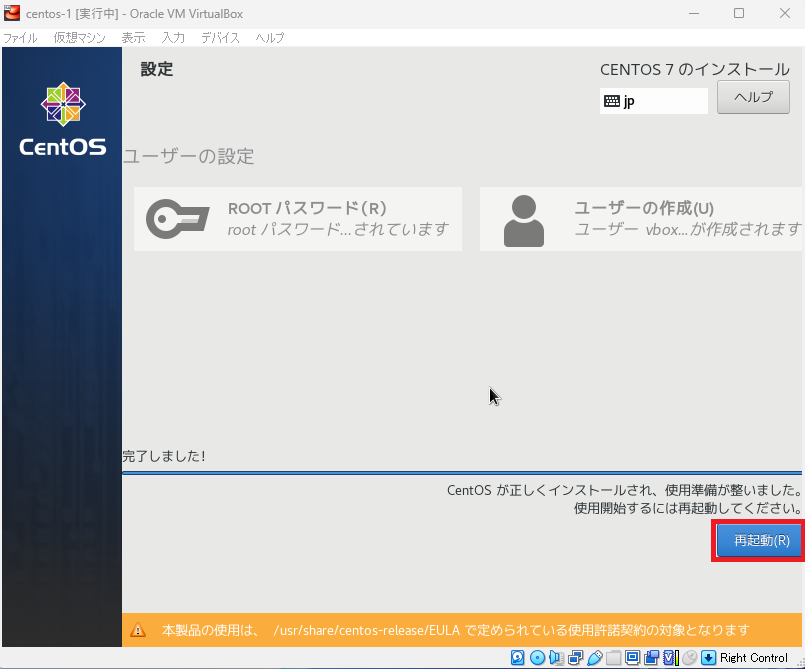Click the shared folders status icon

click(x=614, y=658)
